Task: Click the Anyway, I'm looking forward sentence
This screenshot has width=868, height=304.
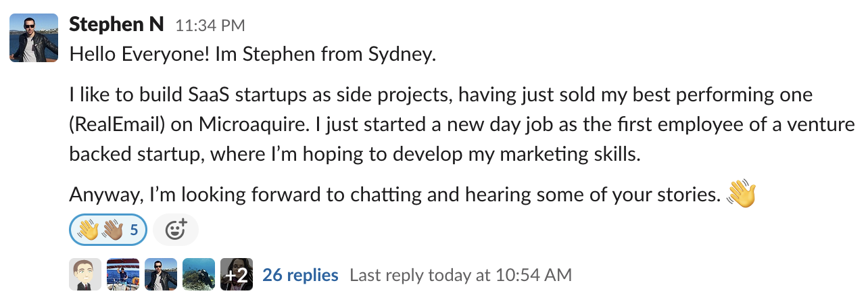Action: click(x=393, y=195)
